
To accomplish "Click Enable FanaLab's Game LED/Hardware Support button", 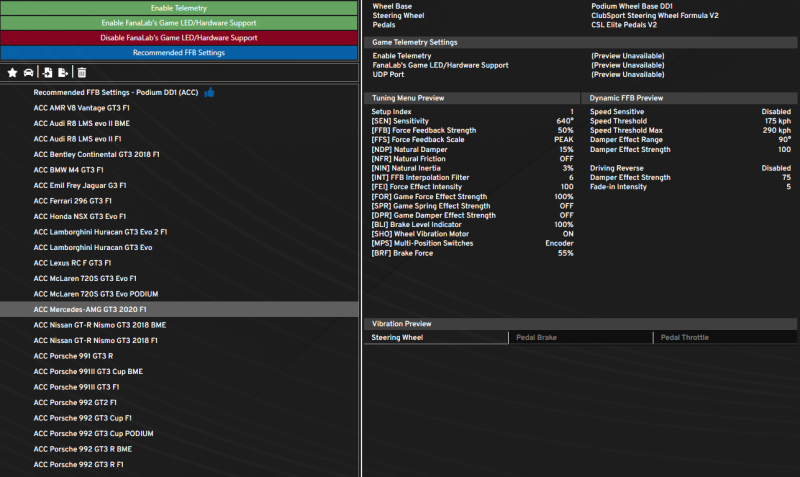I will pos(179,23).
